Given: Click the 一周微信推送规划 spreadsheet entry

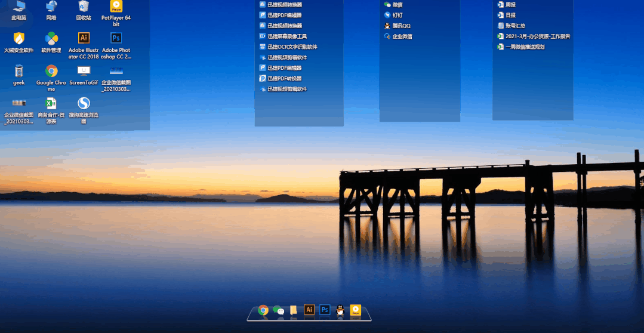Looking at the screenshot, I should 525,47.
